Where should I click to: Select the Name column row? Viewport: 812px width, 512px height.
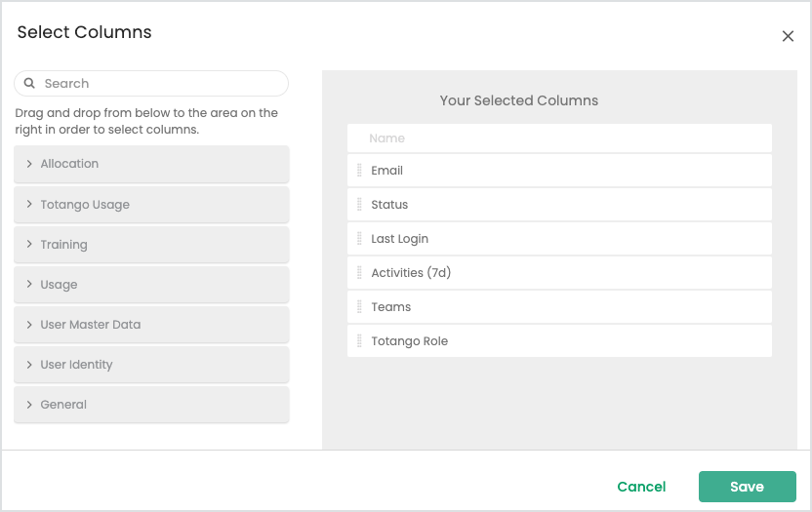point(559,138)
